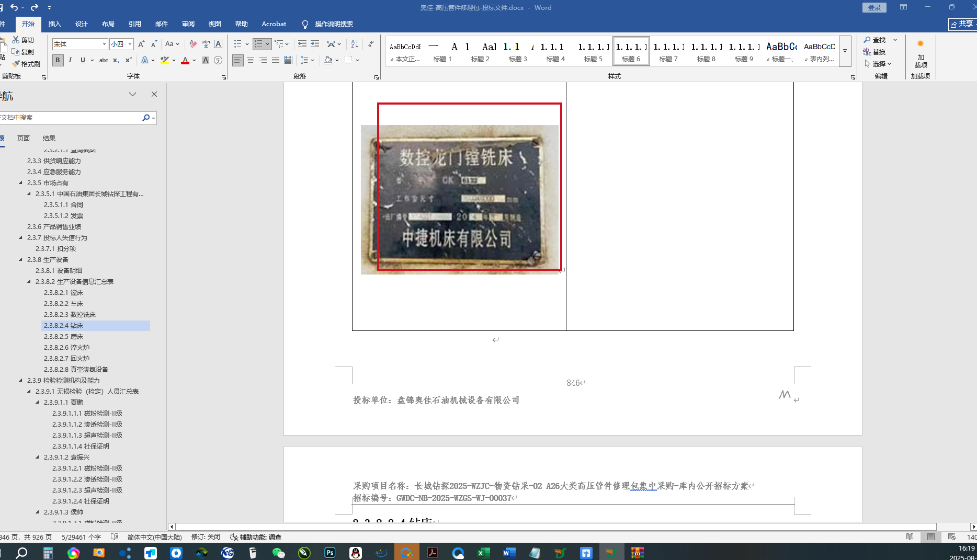Apply paragraph shading with the paint bucket
The width and height of the screenshot is (977, 560).
328,60
